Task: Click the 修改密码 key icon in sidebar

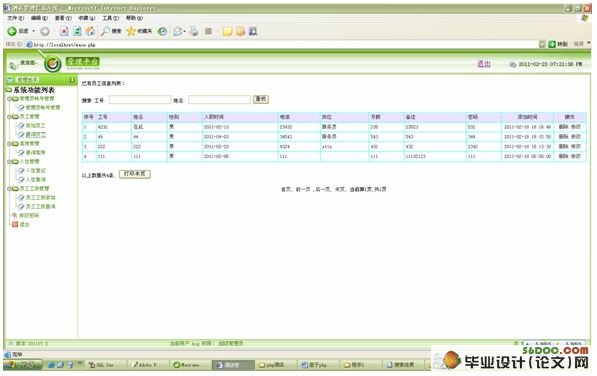Action: pyautogui.click(x=15, y=215)
